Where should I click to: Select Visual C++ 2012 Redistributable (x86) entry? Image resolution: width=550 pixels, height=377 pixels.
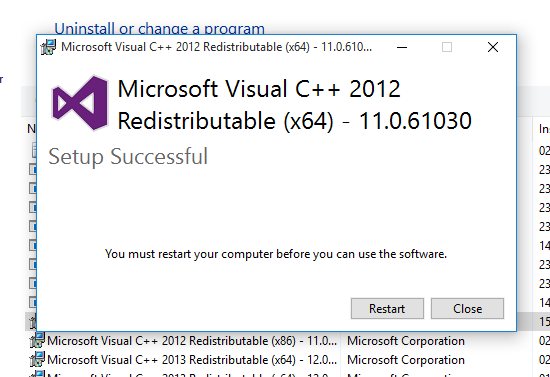pyautogui.click(x=192, y=341)
